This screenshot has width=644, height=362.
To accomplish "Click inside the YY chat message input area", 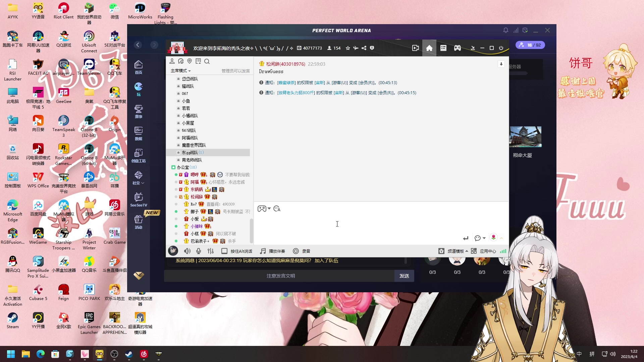I will (381, 224).
